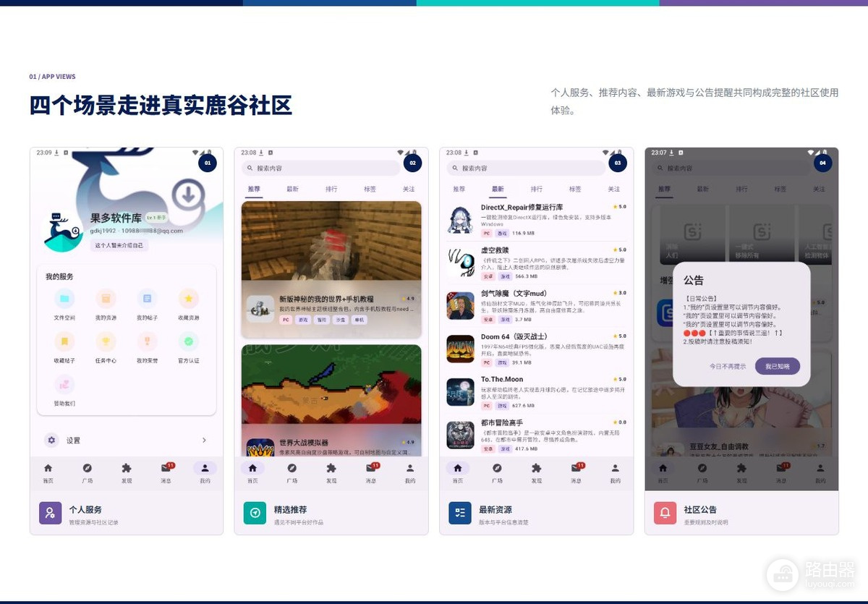Open 官方认证 checkmark icon in 我的服务

coord(189,341)
